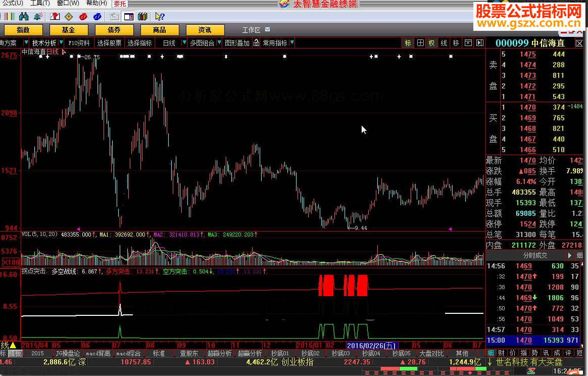
Task: Expand the 分时成交 arrow button
Action: pyautogui.click(x=570, y=256)
